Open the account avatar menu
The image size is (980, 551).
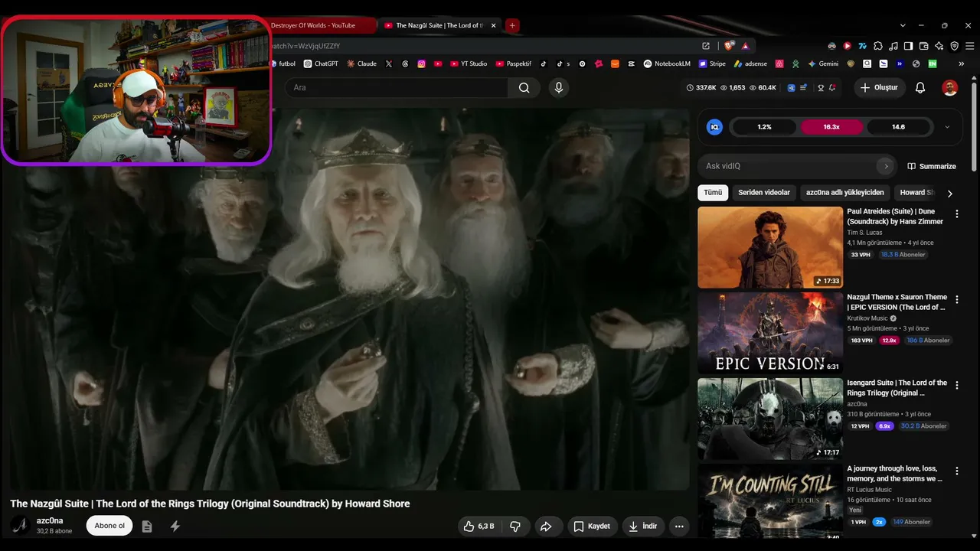click(949, 87)
